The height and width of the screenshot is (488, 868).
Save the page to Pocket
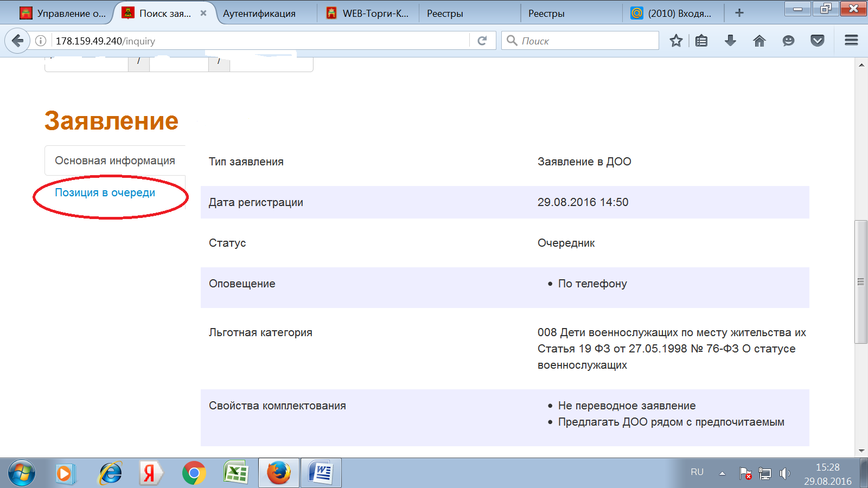tap(817, 41)
